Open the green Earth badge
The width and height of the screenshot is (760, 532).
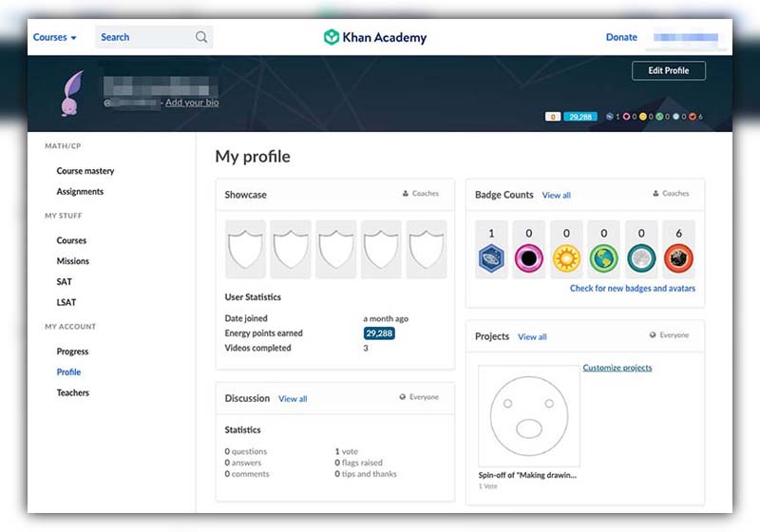click(603, 258)
